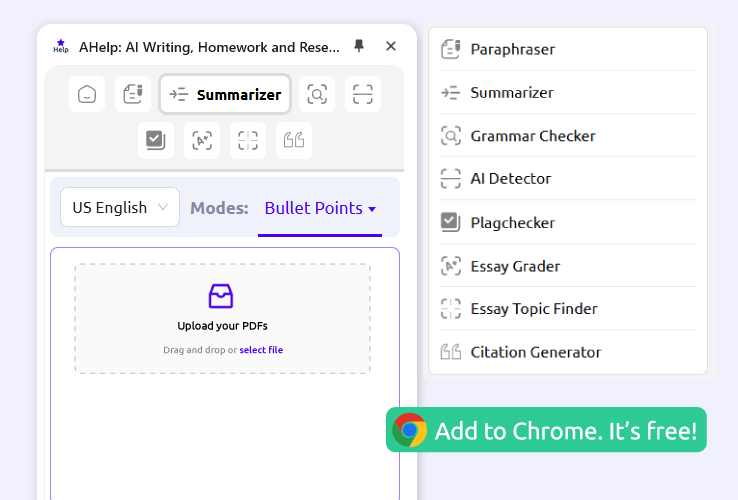Close the AHelp extension panel
The height and width of the screenshot is (500, 738).
point(391,46)
